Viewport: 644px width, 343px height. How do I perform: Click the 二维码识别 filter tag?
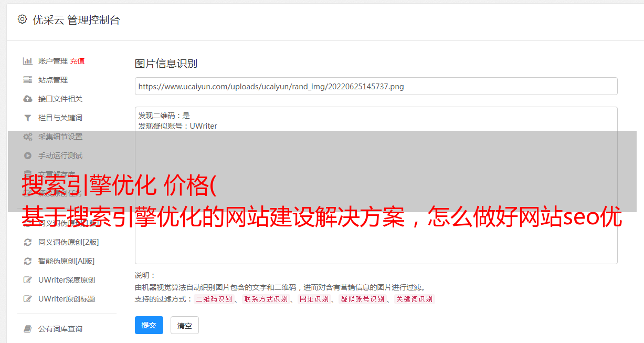click(x=214, y=299)
